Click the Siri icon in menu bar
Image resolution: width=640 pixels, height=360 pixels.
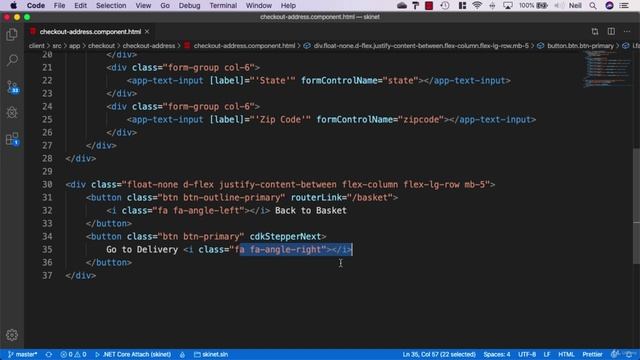[609, 5]
